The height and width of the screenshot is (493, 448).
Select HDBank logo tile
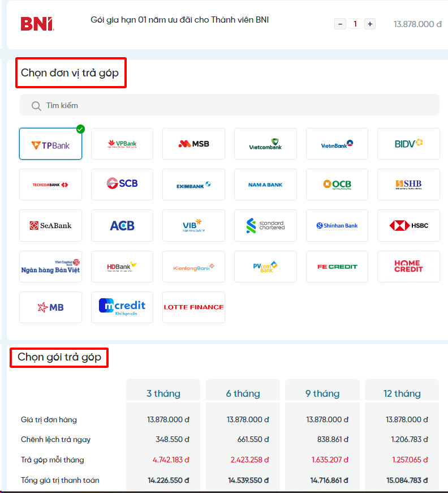[x=122, y=267]
